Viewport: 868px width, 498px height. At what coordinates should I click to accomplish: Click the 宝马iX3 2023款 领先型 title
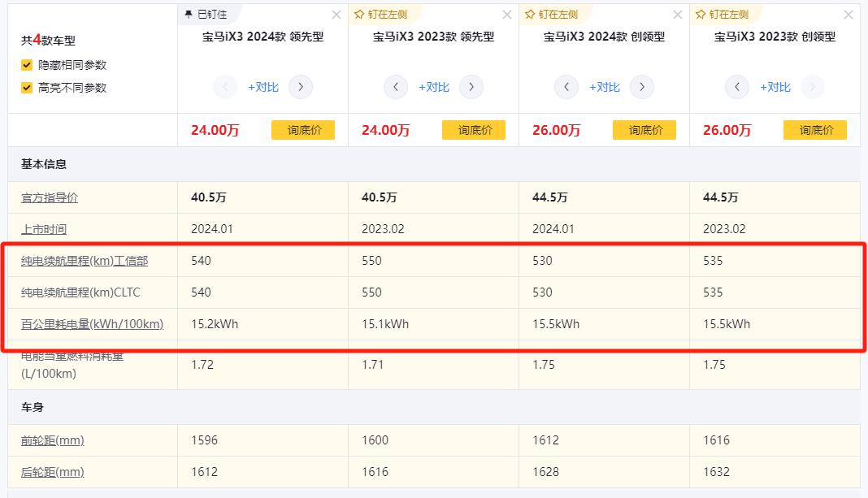pyautogui.click(x=433, y=37)
